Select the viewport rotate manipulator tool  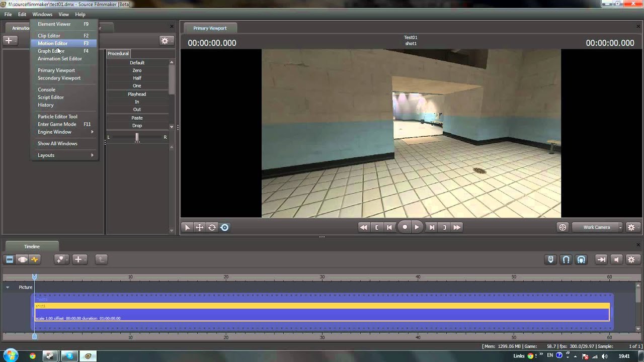click(212, 227)
